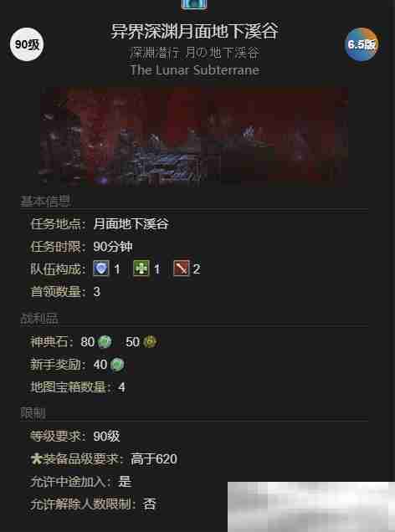Click the title 异界深渊月面地下溪谷
This screenshot has height=532, width=395.
tap(194, 31)
